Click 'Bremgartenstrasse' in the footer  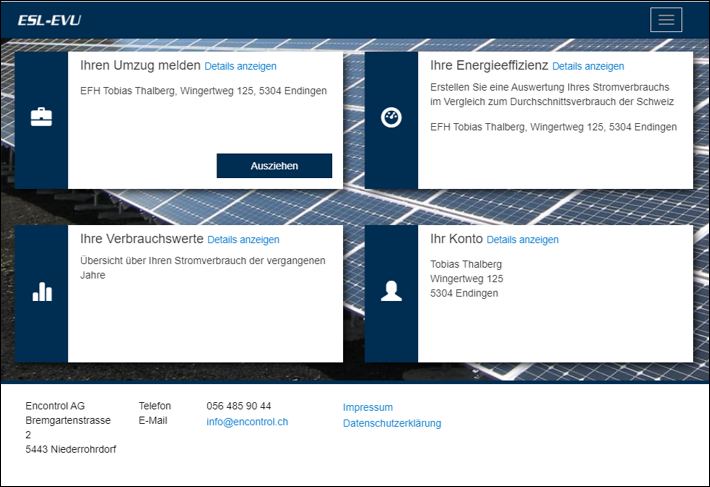(68, 420)
